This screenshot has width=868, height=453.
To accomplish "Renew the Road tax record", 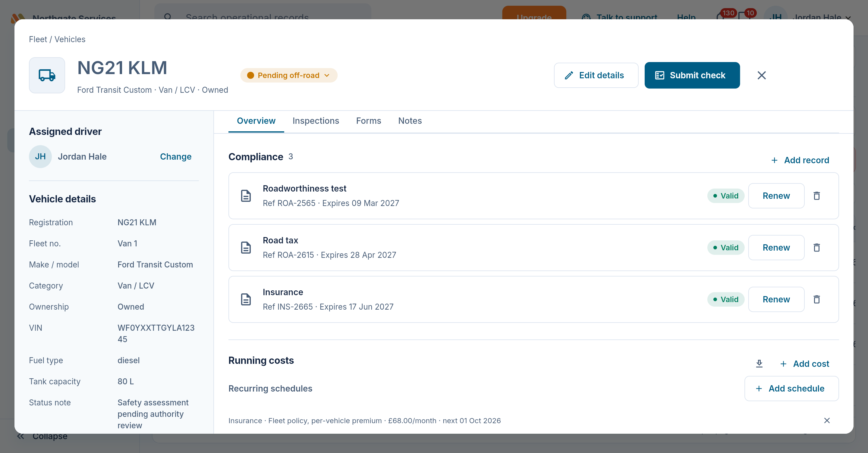I will [776, 248].
